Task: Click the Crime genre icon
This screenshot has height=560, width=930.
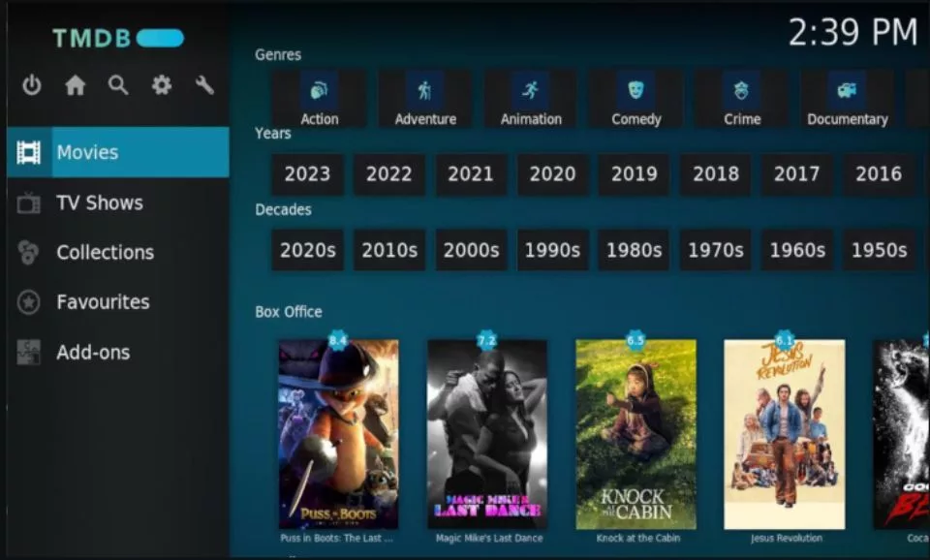Action: pos(741,90)
